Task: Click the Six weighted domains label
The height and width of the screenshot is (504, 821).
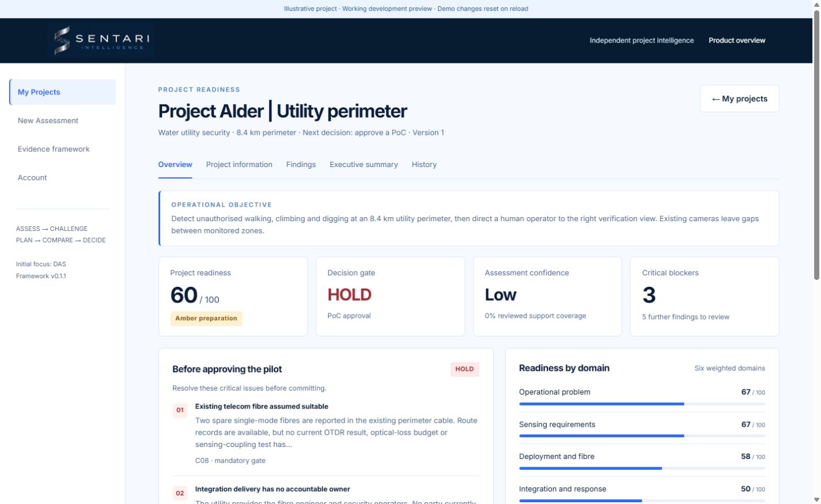Action: [730, 368]
